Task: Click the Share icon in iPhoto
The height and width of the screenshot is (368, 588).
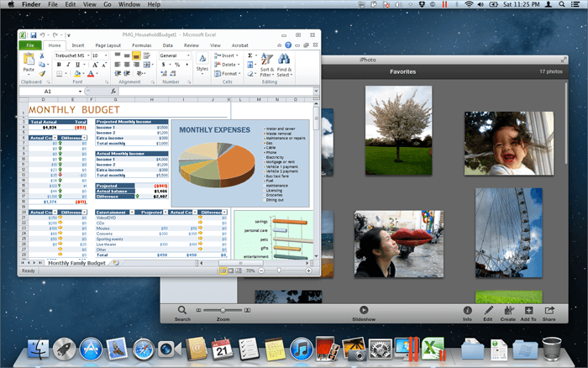Action: coord(549,310)
